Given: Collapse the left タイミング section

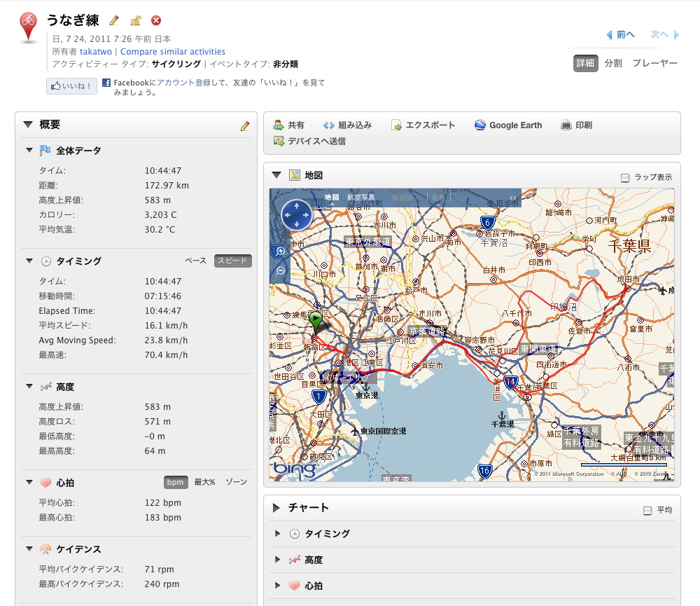Looking at the screenshot, I should [29, 261].
